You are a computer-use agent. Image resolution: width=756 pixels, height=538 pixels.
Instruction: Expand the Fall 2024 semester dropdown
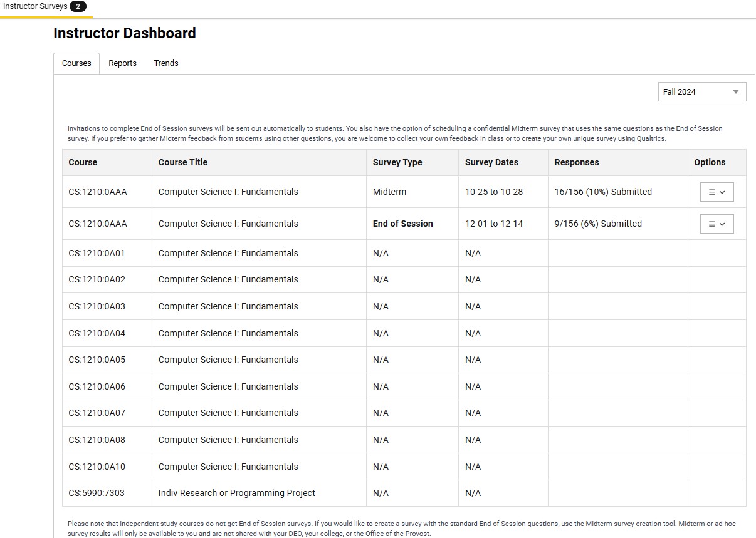coord(701,92)
